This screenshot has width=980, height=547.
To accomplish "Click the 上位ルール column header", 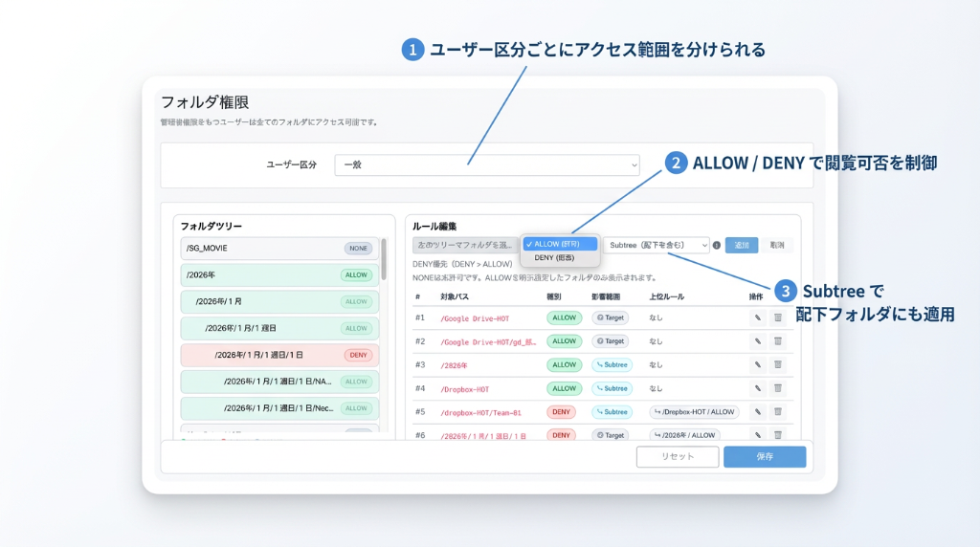I will click(x=666, y=296).
